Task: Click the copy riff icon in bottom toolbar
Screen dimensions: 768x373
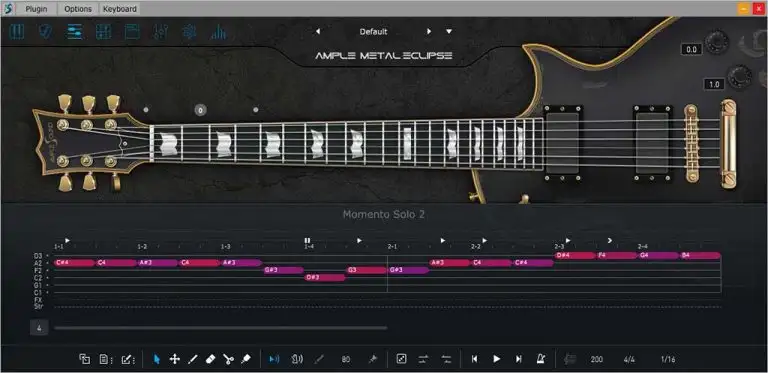Action: click(84, 359)
